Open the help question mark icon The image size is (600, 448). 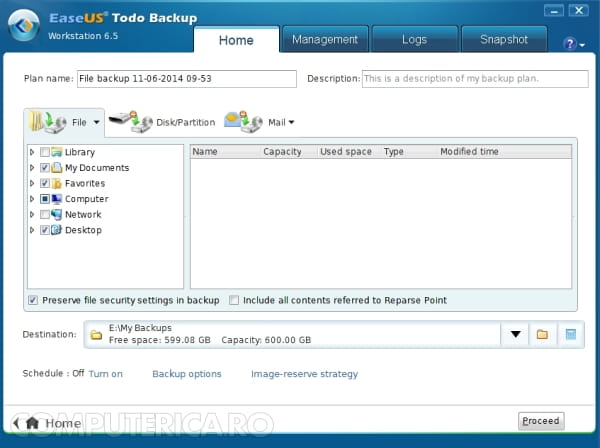click(570, 44)
